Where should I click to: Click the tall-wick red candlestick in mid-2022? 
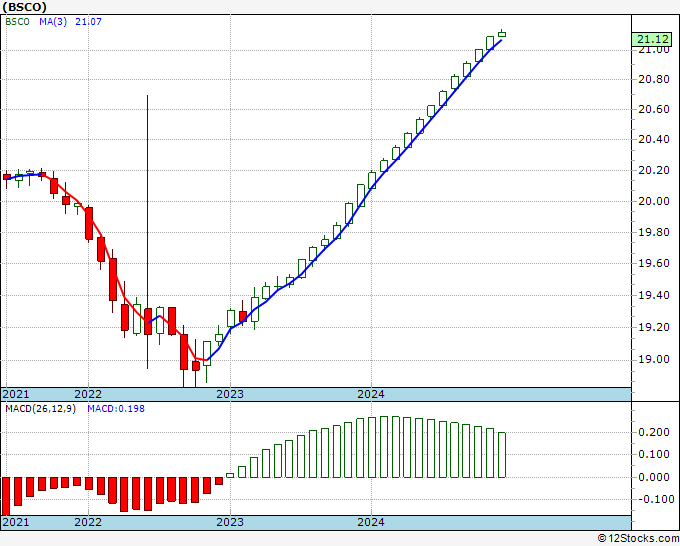[147, 321]
